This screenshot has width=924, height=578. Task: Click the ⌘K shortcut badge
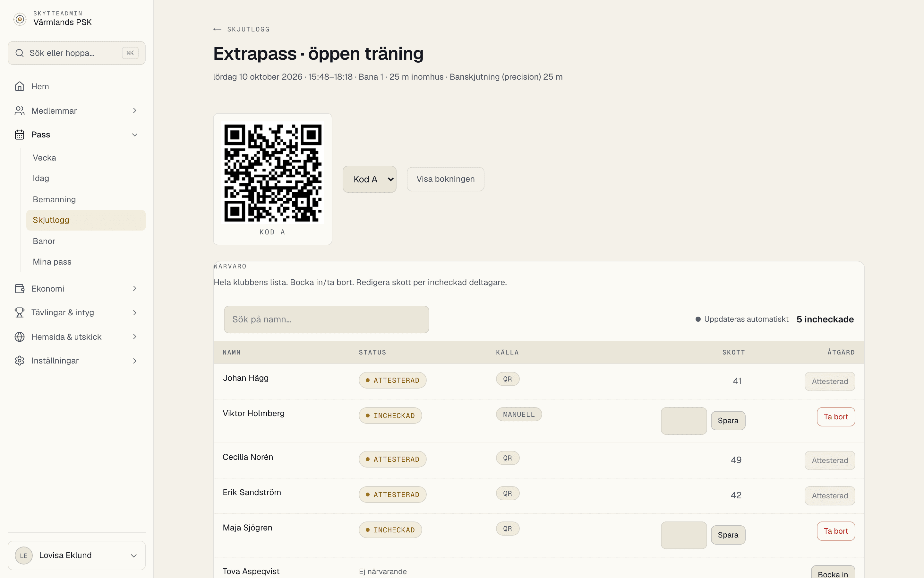(130, 53)
